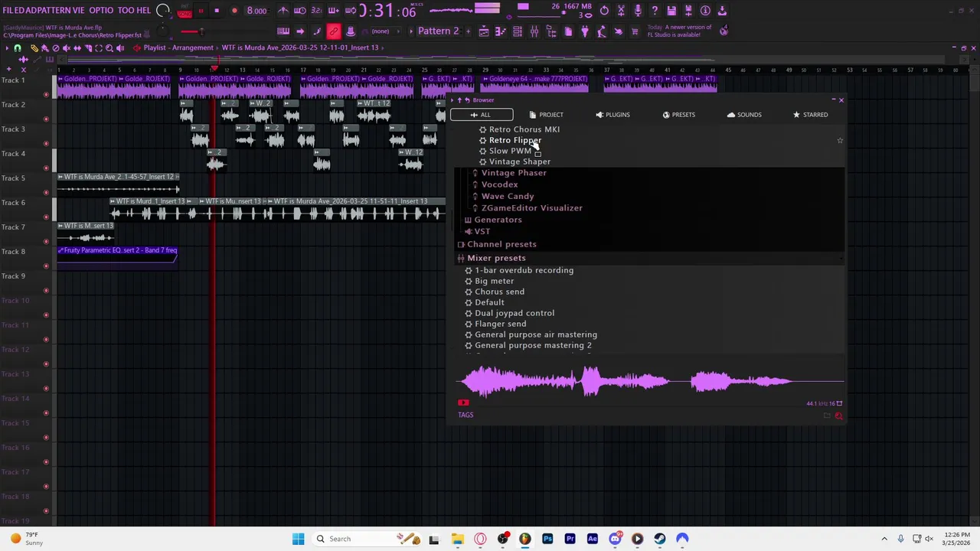Select the Wave Candy plugin
The image size is (980, 551).
[x=508, y=197]
